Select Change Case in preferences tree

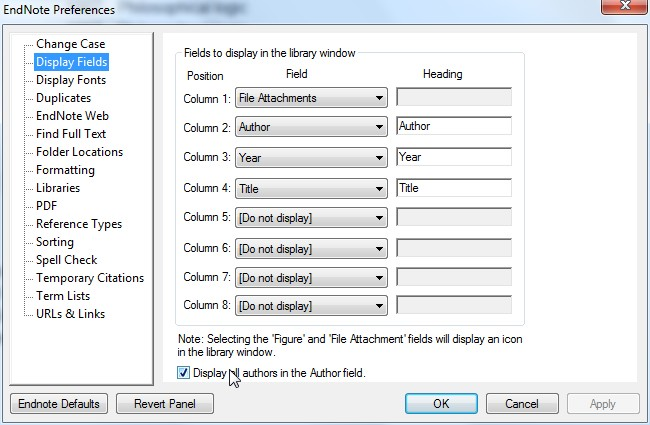click(70, 44)
